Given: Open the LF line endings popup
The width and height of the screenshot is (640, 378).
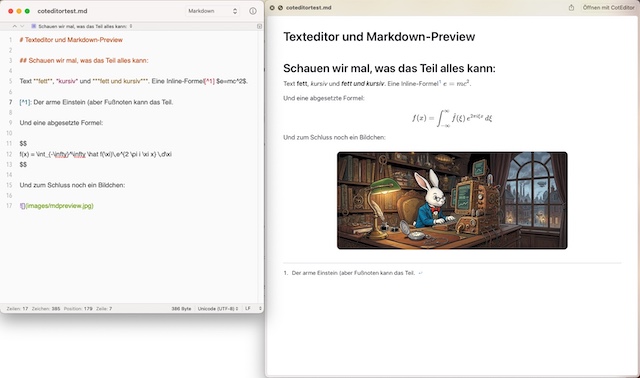Looking at the screenshot, I should click(x=253, y=309).
